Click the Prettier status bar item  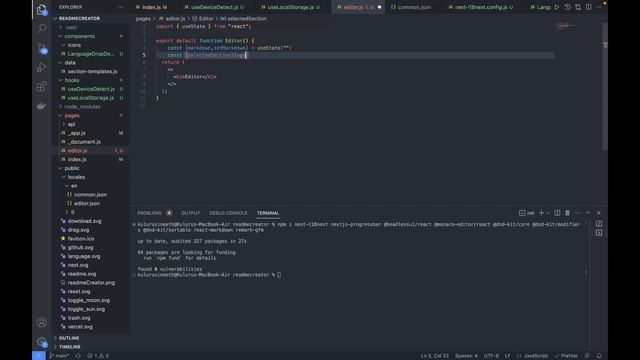pyautogui.click(x=566, y=356)
